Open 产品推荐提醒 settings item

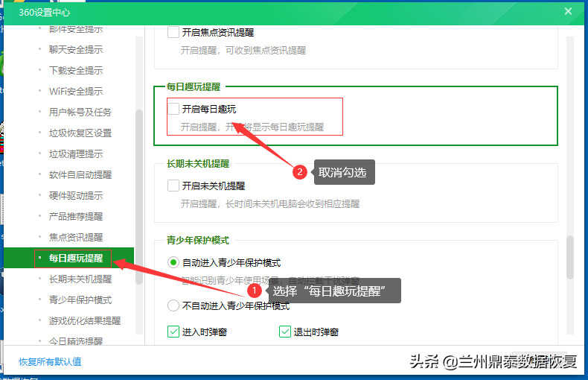coord(76,216)
